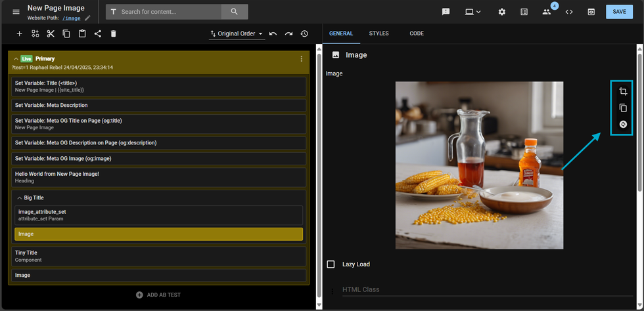Select Meta OG Image row
The image size is (644, 311).
pos(160,158)
